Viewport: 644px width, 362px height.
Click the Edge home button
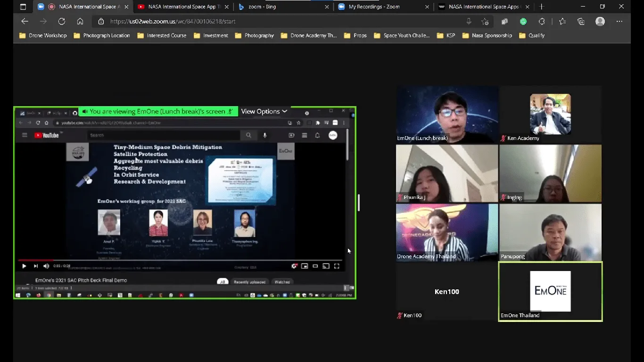80,21
